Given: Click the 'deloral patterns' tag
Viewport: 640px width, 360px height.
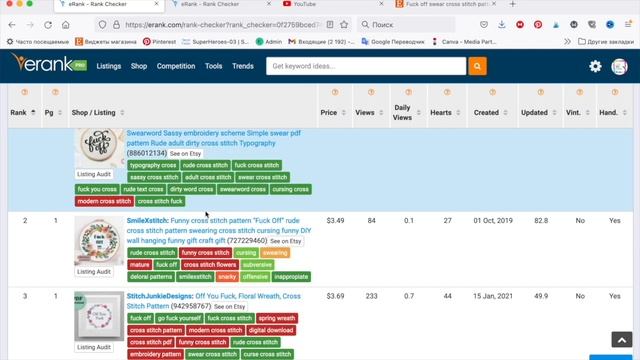Looking at the screenshot, I should 151,277.
